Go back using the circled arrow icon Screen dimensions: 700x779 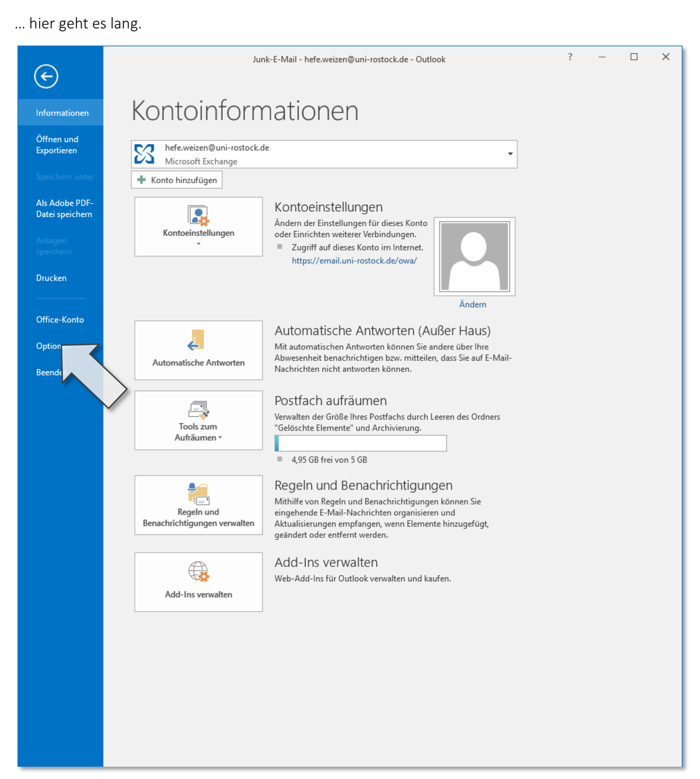(x=46, y=76)
